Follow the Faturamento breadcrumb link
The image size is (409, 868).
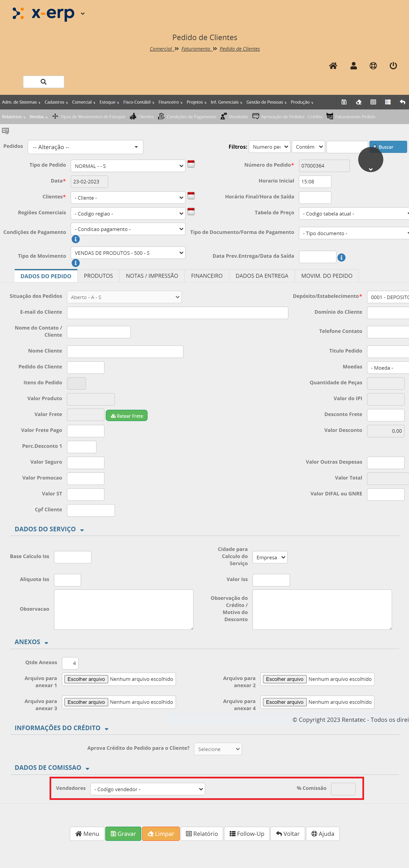coord(196,49)
